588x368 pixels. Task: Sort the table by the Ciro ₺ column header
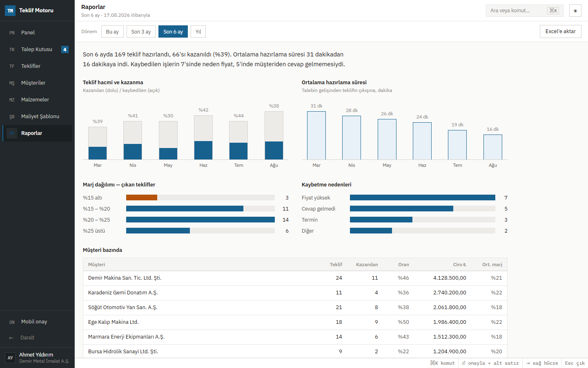click(459, 265)
